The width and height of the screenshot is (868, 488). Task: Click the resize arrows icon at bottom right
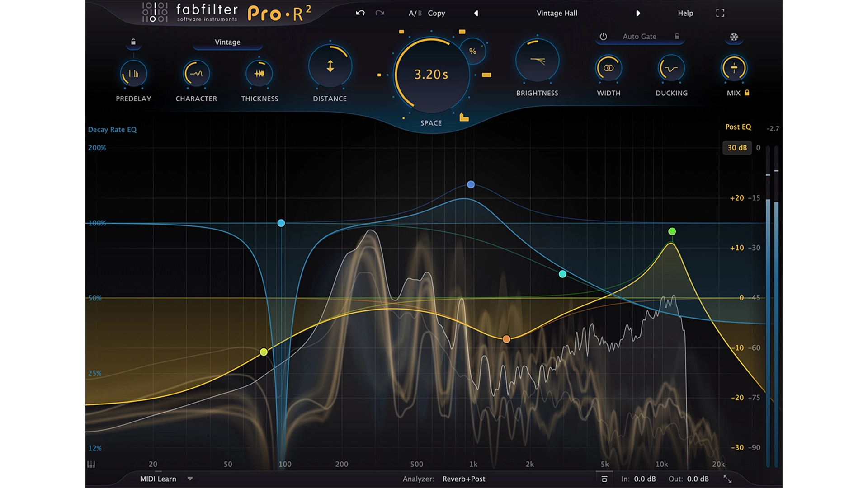tap(727, 479)
